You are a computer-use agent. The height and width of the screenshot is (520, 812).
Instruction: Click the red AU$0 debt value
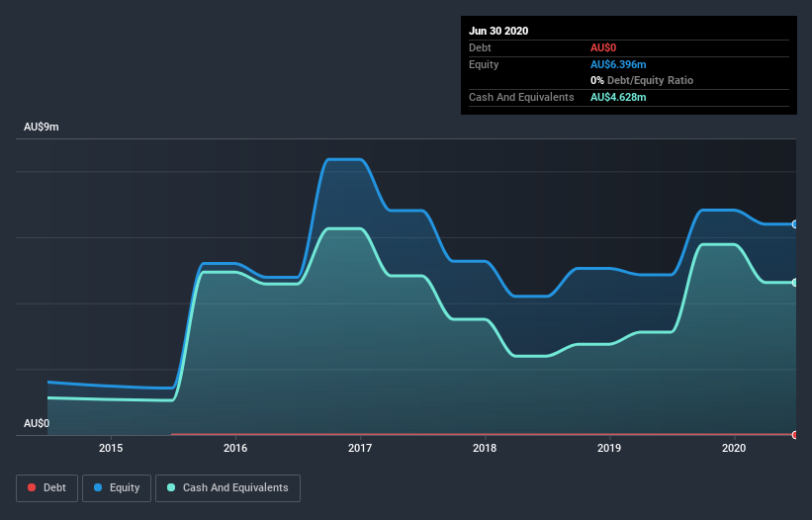coord(603,48)
